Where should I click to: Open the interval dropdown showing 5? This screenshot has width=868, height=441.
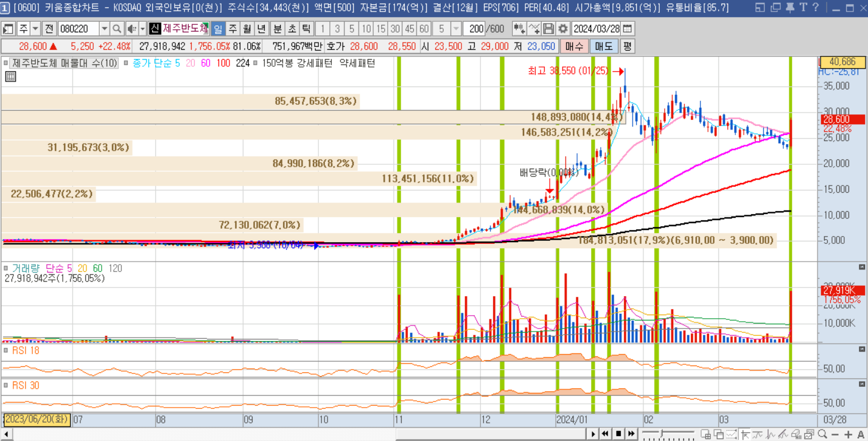441,29
